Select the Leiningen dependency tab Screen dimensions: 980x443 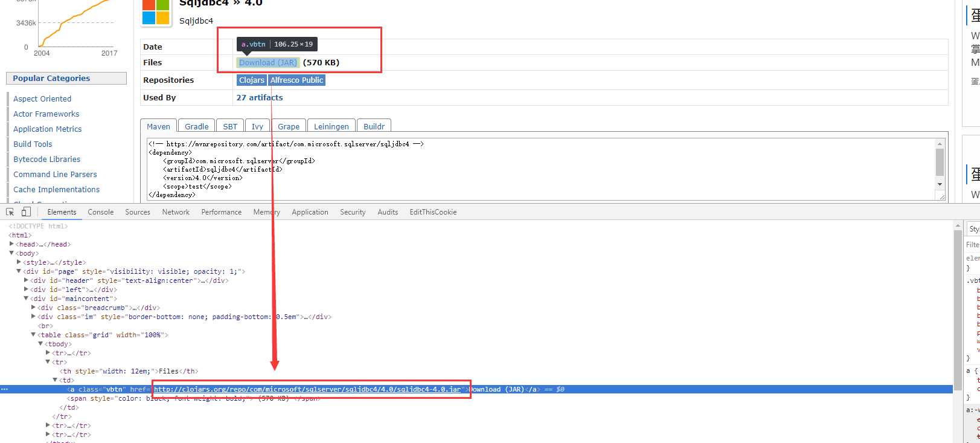[x=331, y=126]
